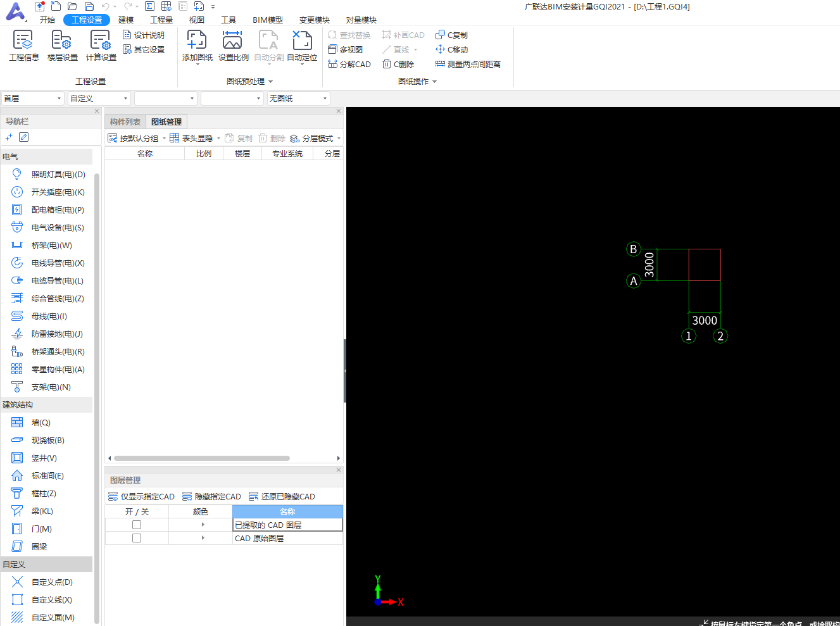Click C复制 copy tool

click(x=451, y=35)
